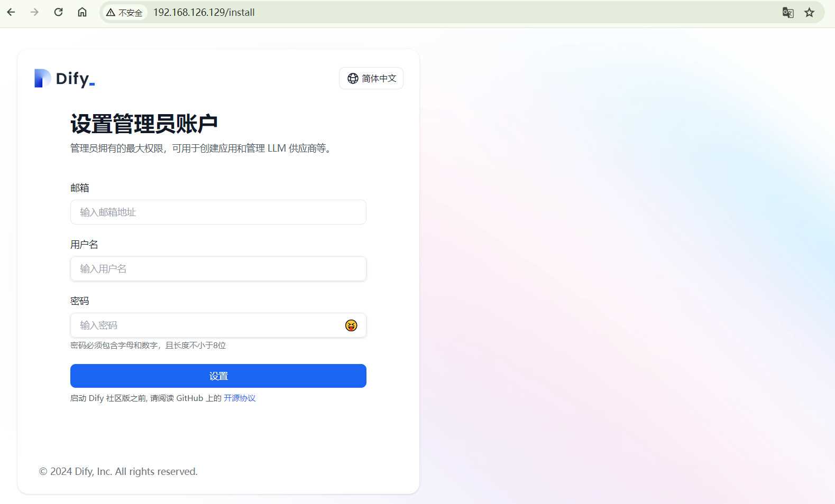Click the 不安全 security warning badge
The height and width of the screenshot is (504, 835).
point(125,12)
